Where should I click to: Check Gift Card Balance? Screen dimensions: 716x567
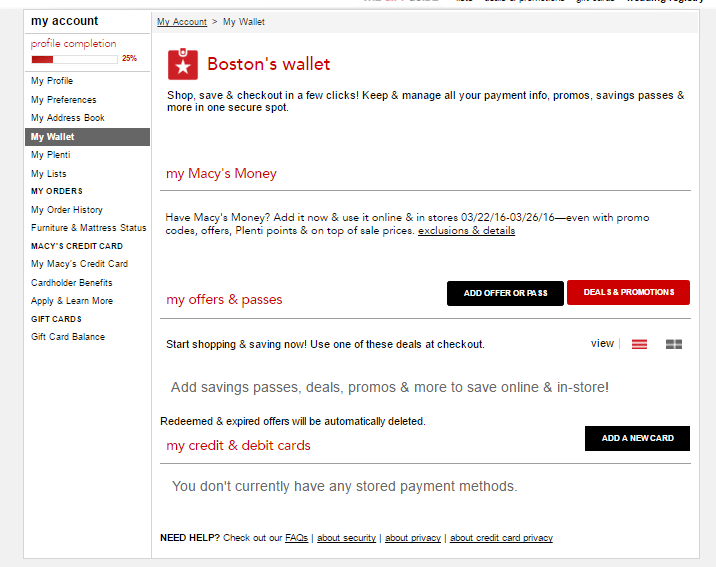[68, 337]
